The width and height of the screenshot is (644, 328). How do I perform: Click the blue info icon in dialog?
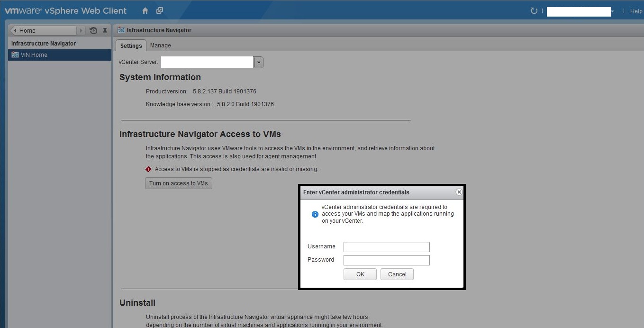click(x=315, y=214)
